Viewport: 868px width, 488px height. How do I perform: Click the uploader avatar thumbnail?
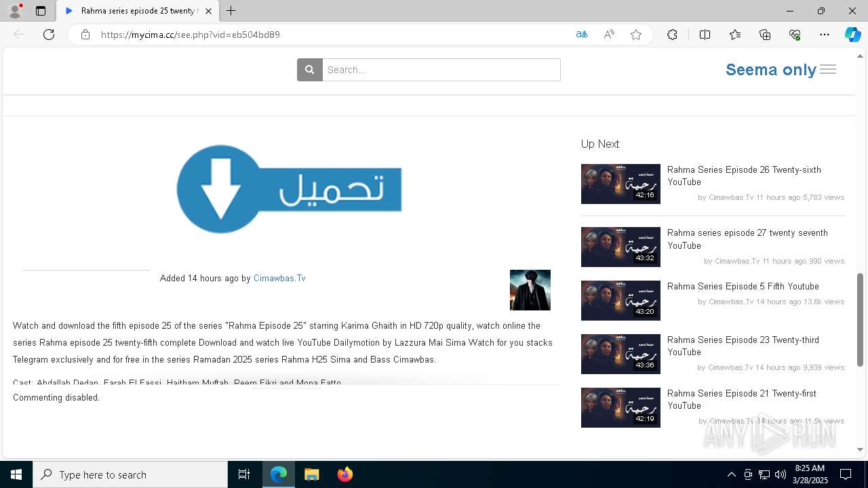530,290
